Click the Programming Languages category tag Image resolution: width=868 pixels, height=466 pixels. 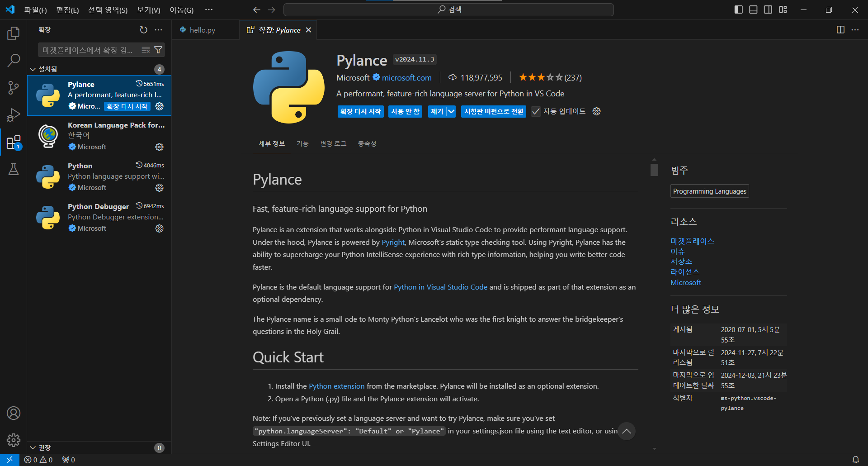coord(709,191)
